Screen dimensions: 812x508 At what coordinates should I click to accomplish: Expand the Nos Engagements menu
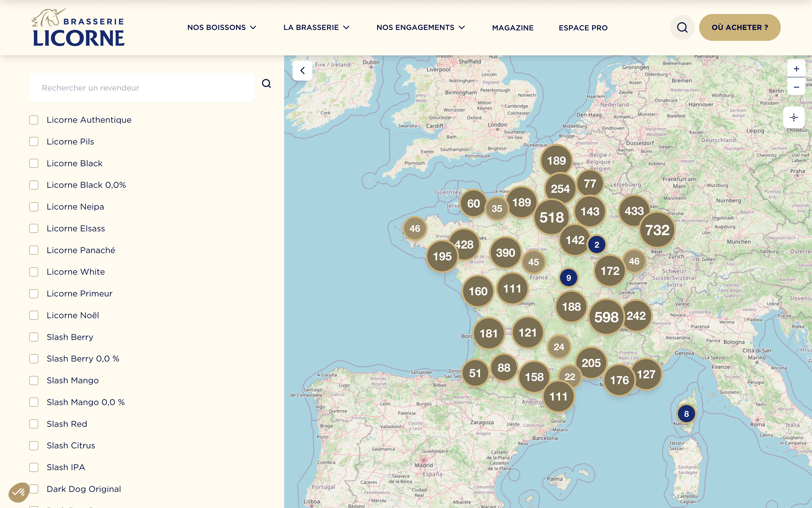421,27
